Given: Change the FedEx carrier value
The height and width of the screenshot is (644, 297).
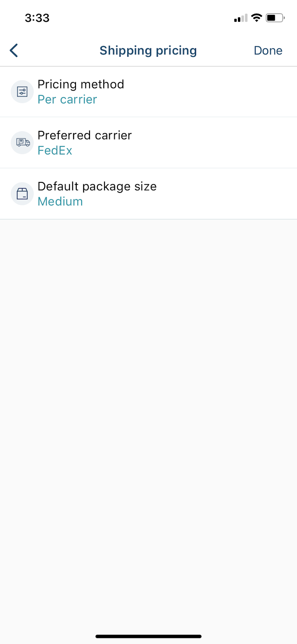Looking at the screenshot, I should click(55, 151).
